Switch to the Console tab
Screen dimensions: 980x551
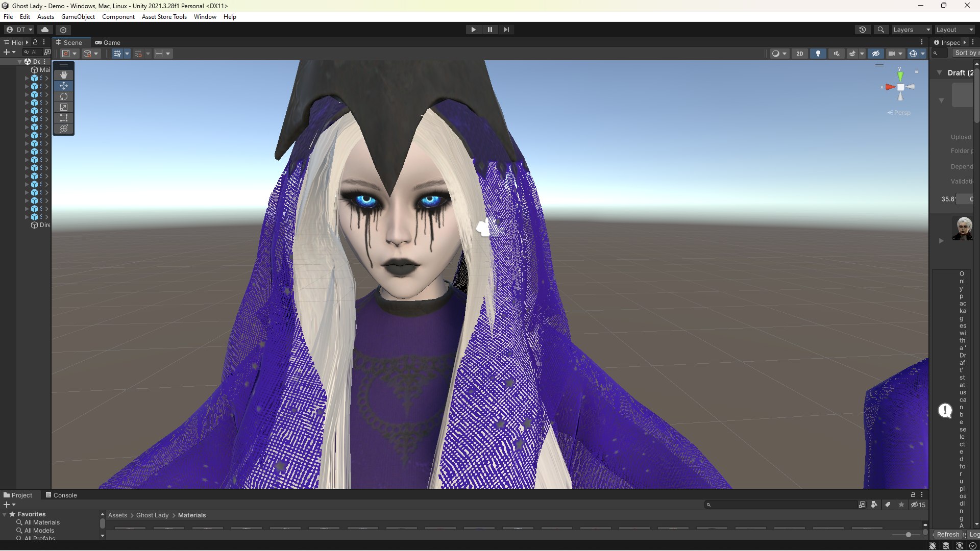coord(61,495)
